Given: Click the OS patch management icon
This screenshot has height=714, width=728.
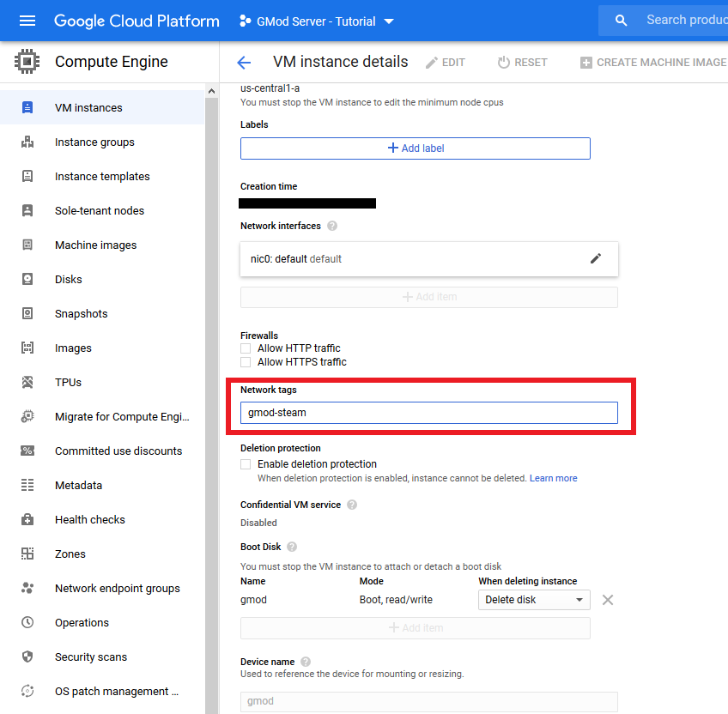Looking at the screenshot, I should pyautogui.click(x=27, y=691).
